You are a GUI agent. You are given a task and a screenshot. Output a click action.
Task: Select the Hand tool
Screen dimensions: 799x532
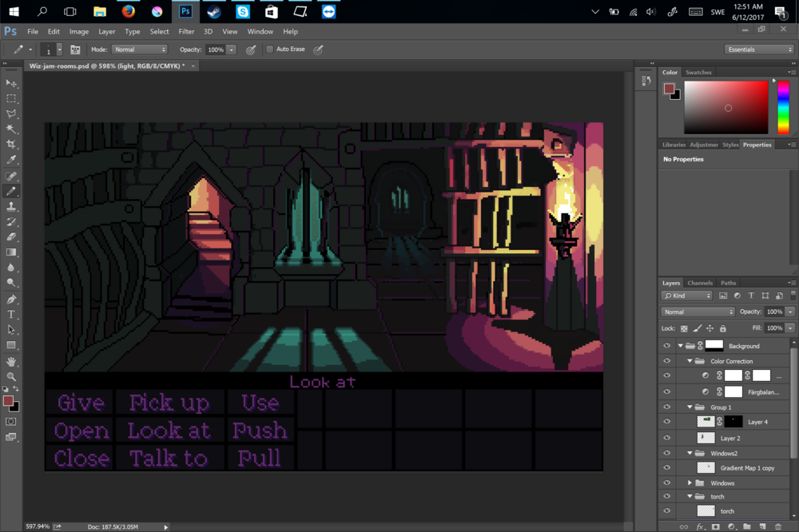(11, 361)
